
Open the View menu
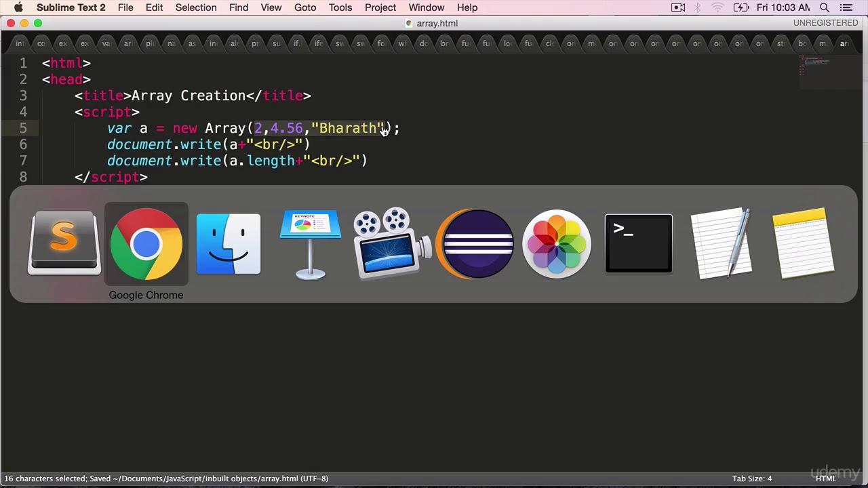[x=271, y=7]
